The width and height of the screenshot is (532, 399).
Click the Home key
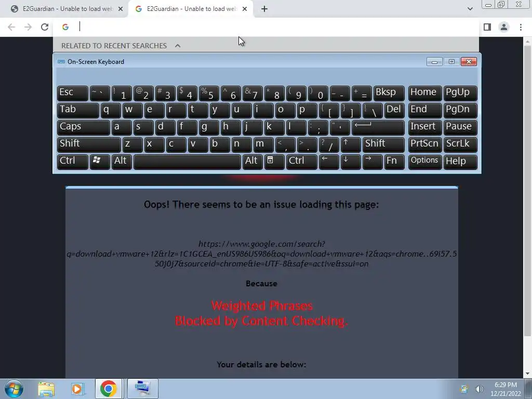click(x=425, y=93)
